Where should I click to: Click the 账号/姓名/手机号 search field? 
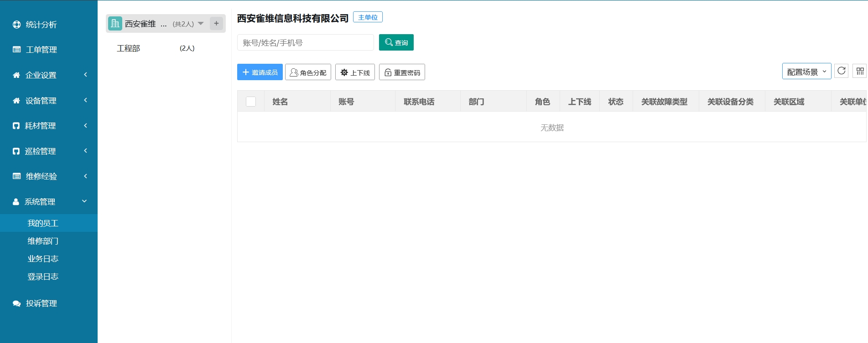pyautogui.click(x=305, y=43)
